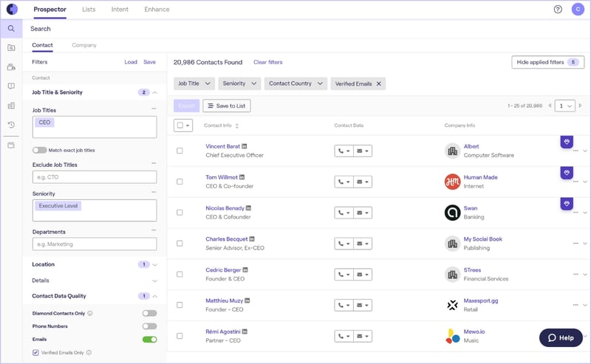Click the info icon beside Diamond Contacts Only
Viewport: 591px width, 364px height.
(90, 313)
